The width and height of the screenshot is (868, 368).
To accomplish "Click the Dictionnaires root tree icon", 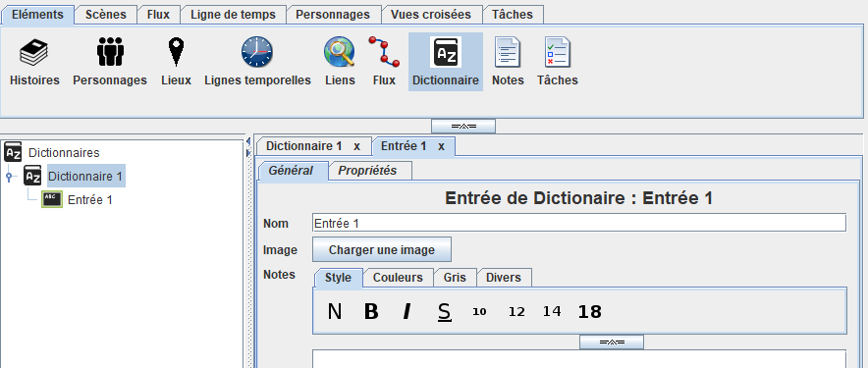I will pos(13,152).
